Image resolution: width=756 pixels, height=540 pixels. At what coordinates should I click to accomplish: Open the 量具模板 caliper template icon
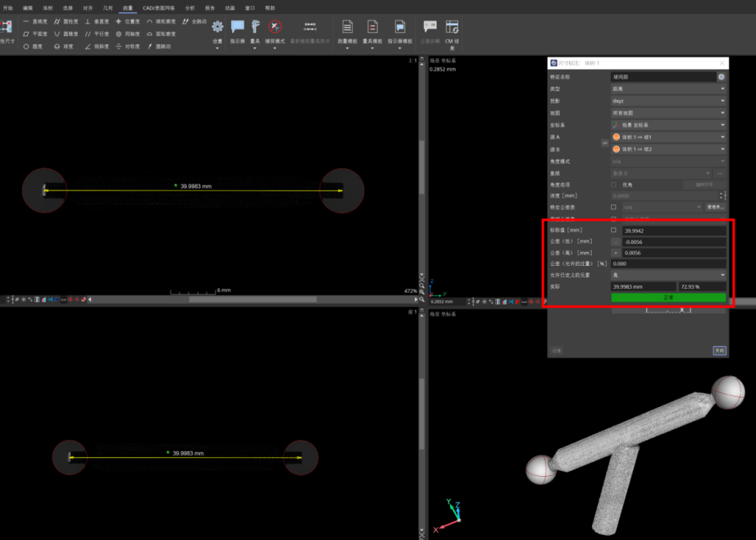372,26
